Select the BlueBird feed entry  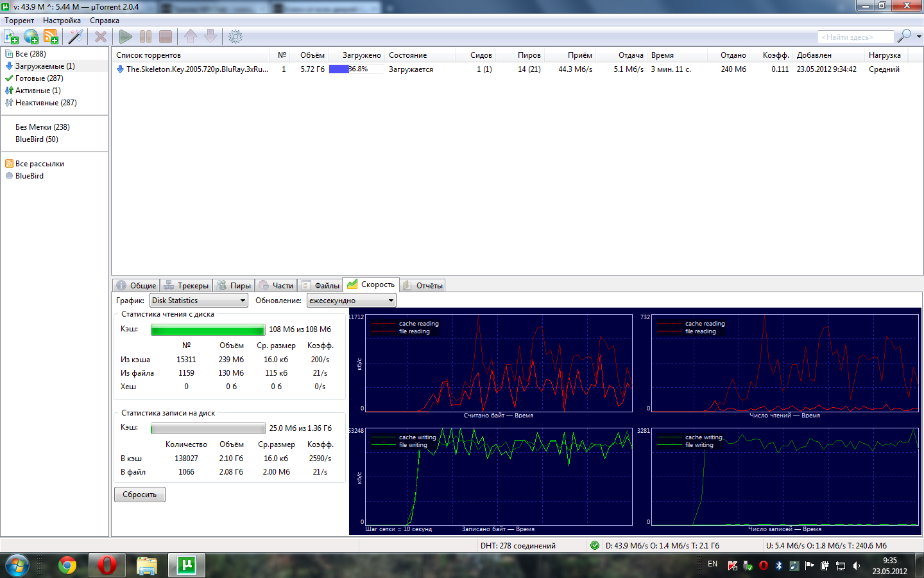click(30, 176)
